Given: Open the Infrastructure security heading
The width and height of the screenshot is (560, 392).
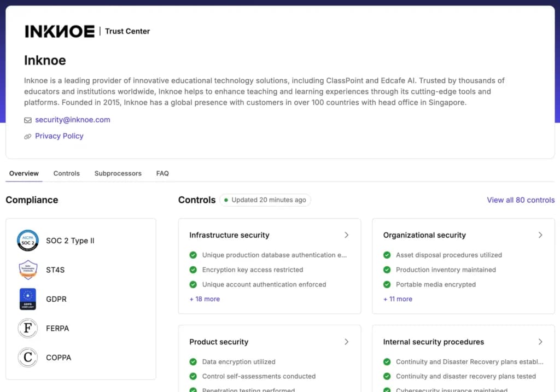Looking at the screenshot, I should [x=229, y=235].
